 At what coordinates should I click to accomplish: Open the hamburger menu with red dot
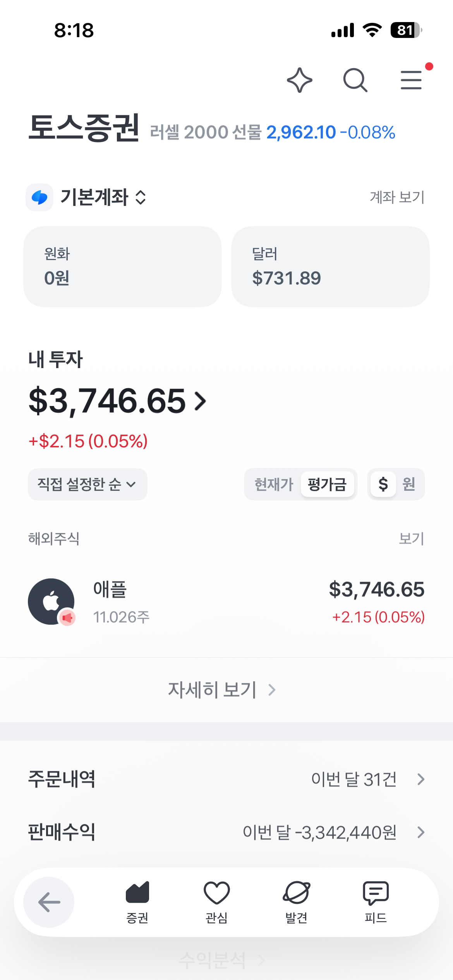(412, 80)
